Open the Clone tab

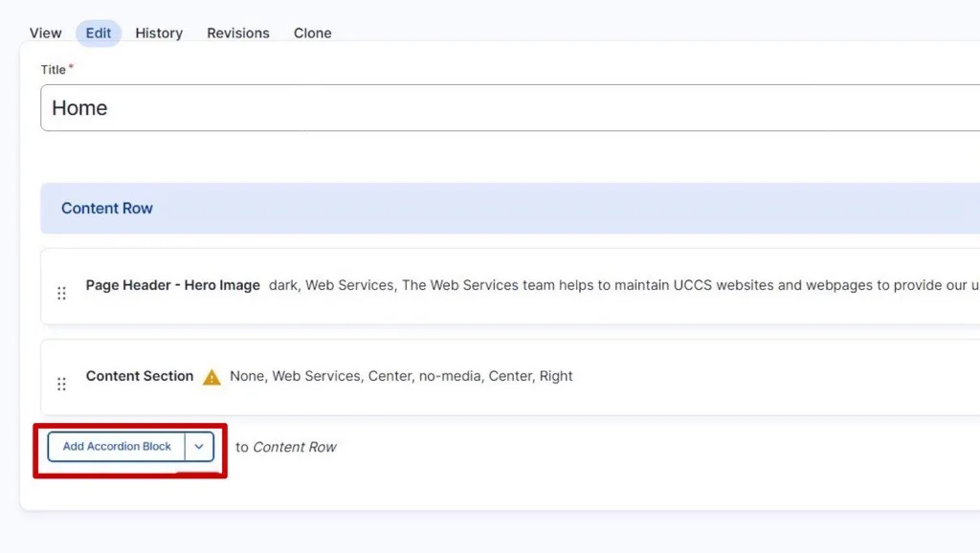click(x=313, y=33)
